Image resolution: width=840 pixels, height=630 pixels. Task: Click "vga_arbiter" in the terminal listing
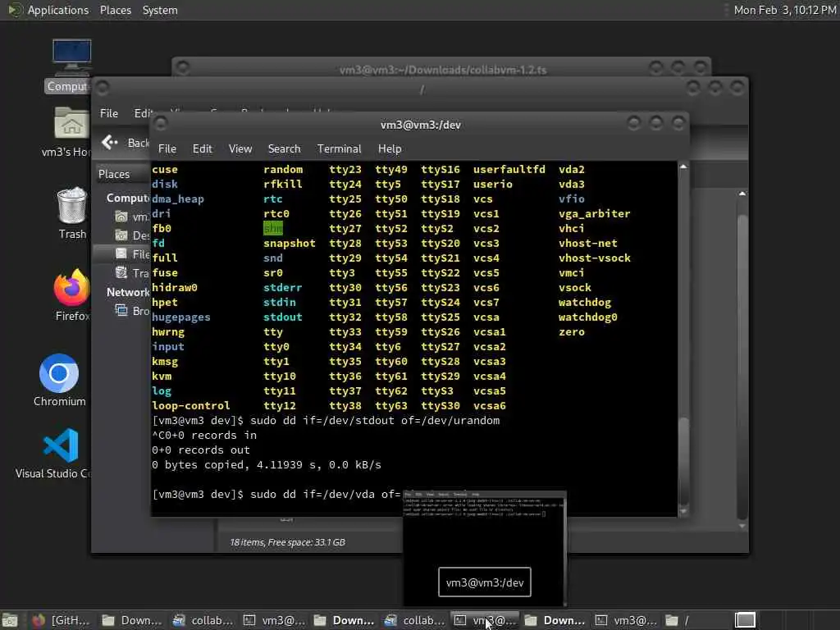[594, 214]
